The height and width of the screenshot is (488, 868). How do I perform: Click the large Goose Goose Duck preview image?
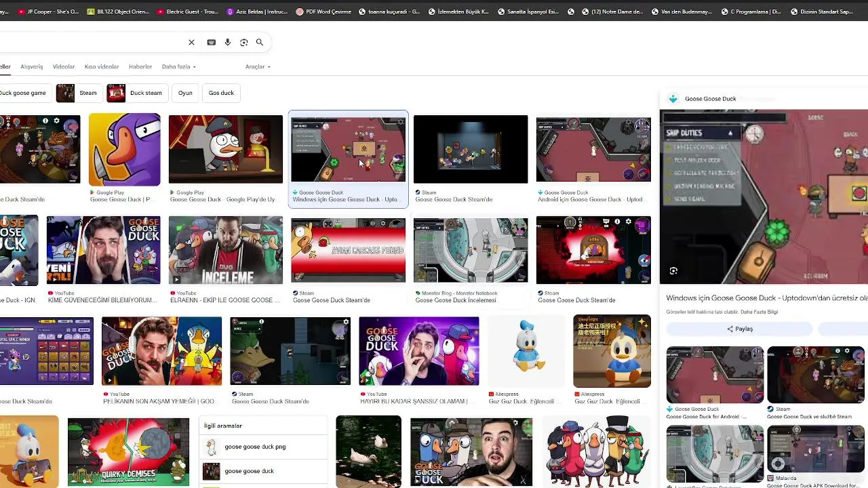pyautogui.click(x=764, y=197)
